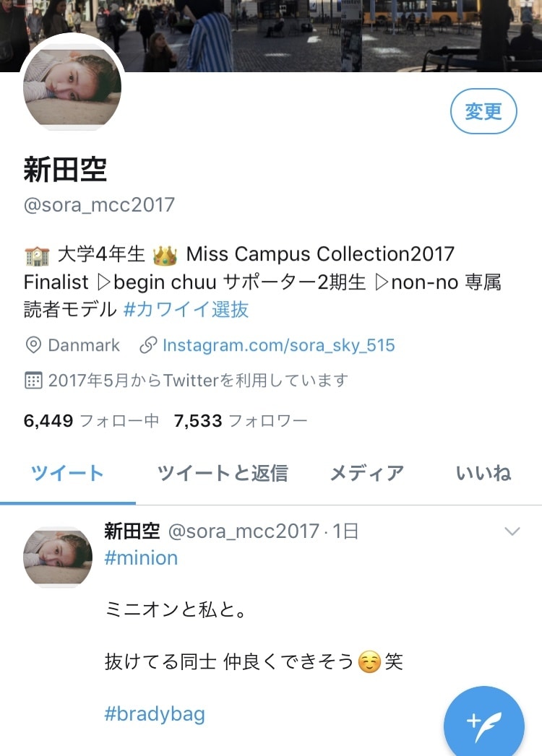
Task: Open the Instagram.com/sora_sky_515 link
Action: [278, 345]
